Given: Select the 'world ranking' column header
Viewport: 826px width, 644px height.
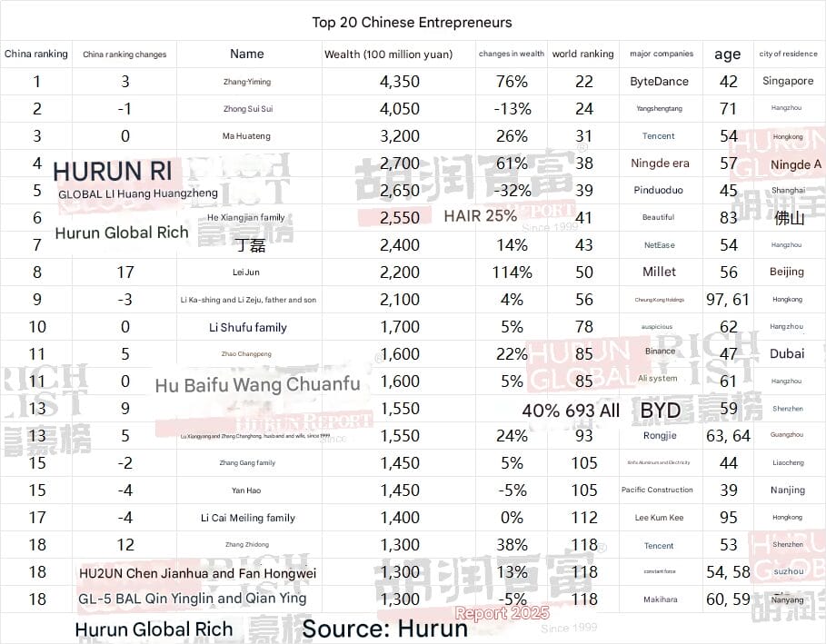Looking at the screenshot, I should coord(582,54).
